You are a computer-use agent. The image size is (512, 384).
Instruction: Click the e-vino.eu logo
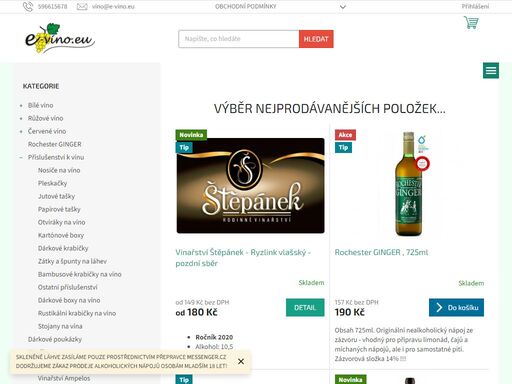(x=60, y=38)
